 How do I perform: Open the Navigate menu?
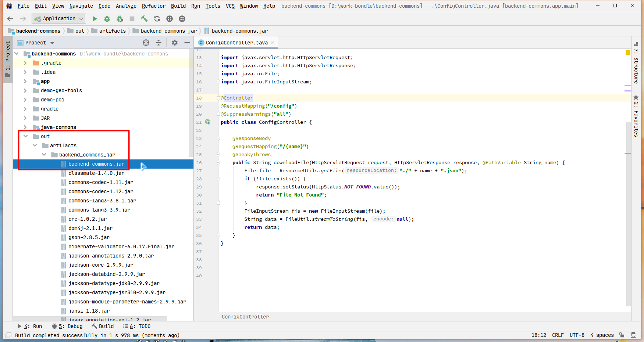81,6
